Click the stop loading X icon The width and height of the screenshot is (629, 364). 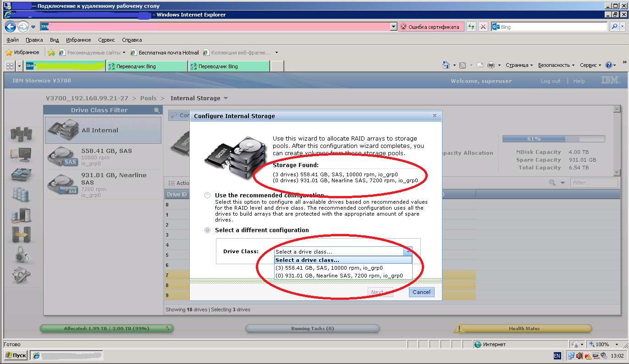pos(483,27)
